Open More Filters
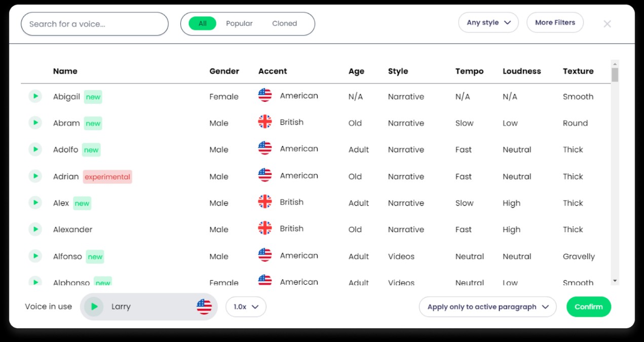The height and width of the screenshot is (342, 644). (x=555, y=23)
